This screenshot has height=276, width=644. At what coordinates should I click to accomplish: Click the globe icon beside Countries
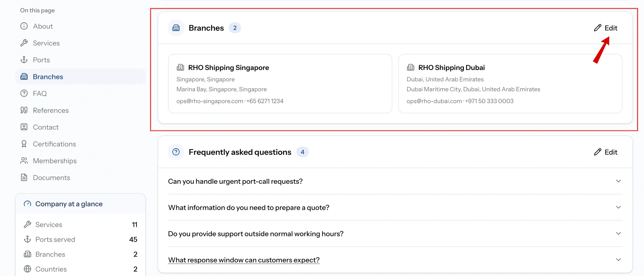(27, 269)
